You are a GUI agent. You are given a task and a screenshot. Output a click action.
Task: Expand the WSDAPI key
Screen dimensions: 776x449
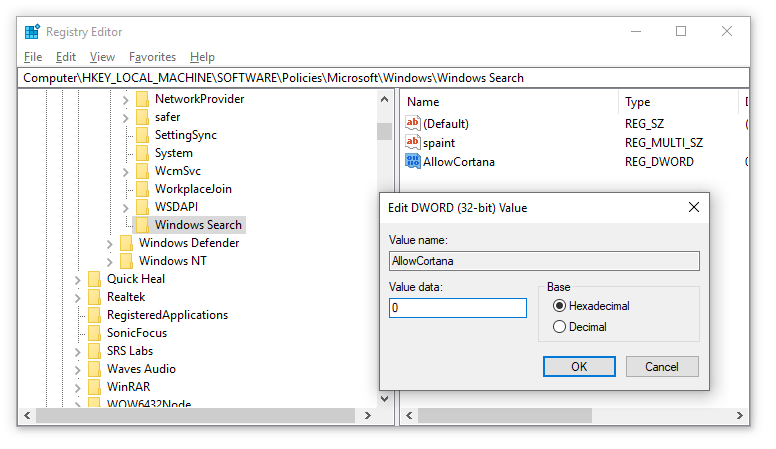pos(125,208)
